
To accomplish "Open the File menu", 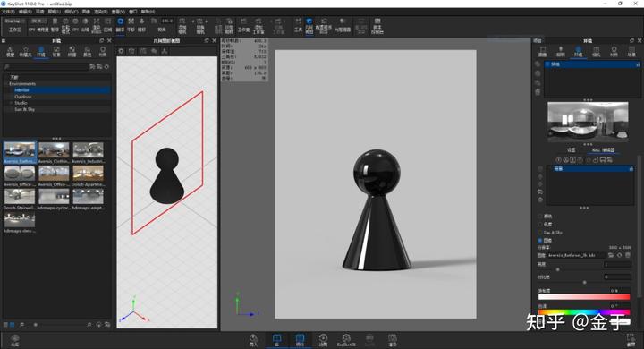I will [x=8, y=12].
